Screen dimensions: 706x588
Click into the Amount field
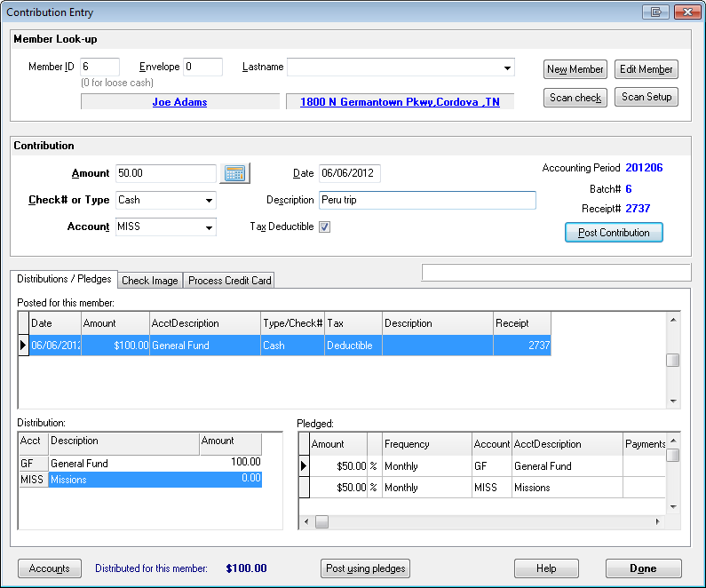pyautogui.click(x=166, y=173)
